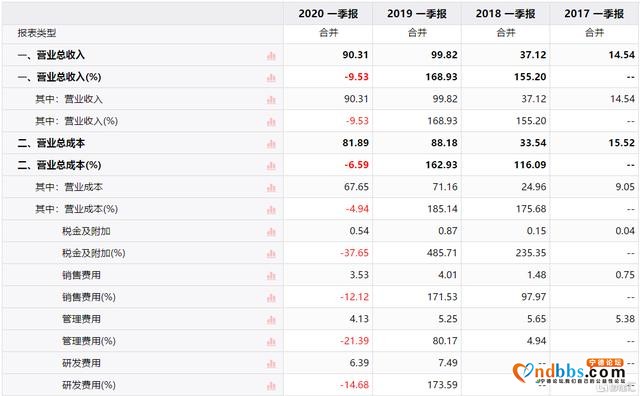This screenshot has width=640, height=396.
Task: Click bold red -9.53 in 营业总收入(%) row
Action: click(x=356, y=77)
